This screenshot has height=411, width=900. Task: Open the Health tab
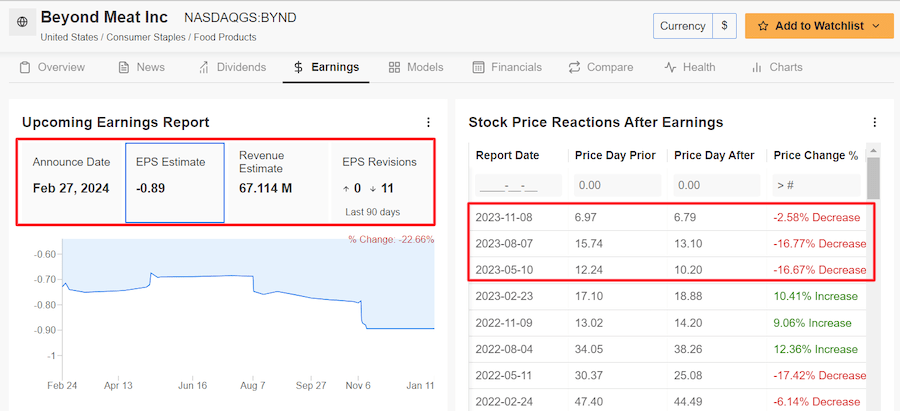[x=690, y=67]
